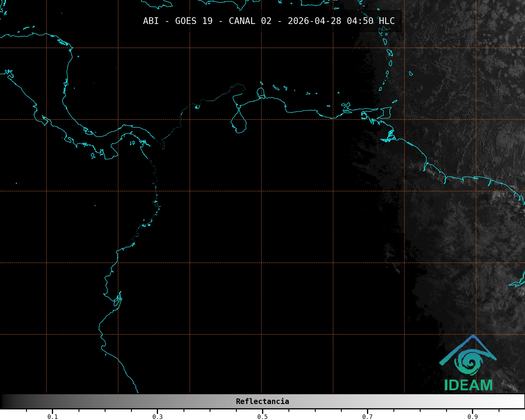The image size is (525, 420).
Task: Click the GOES 19 text in title
Action: coord(194,21)
